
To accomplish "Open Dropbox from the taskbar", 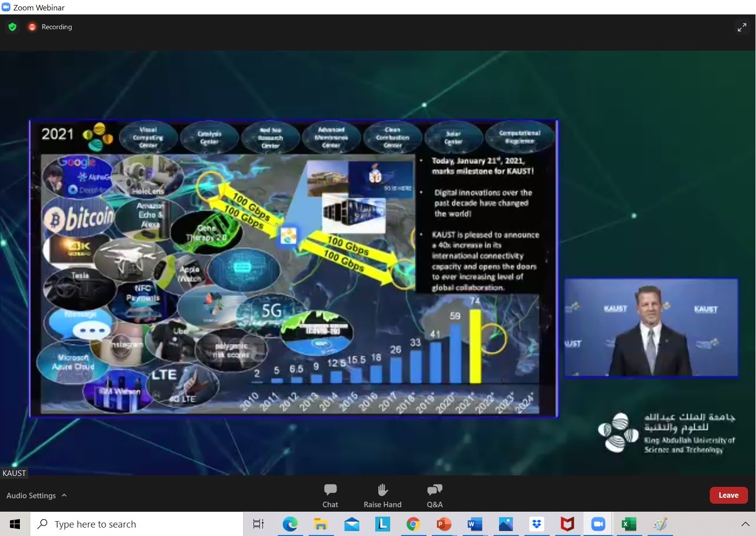I will (536, 524).
